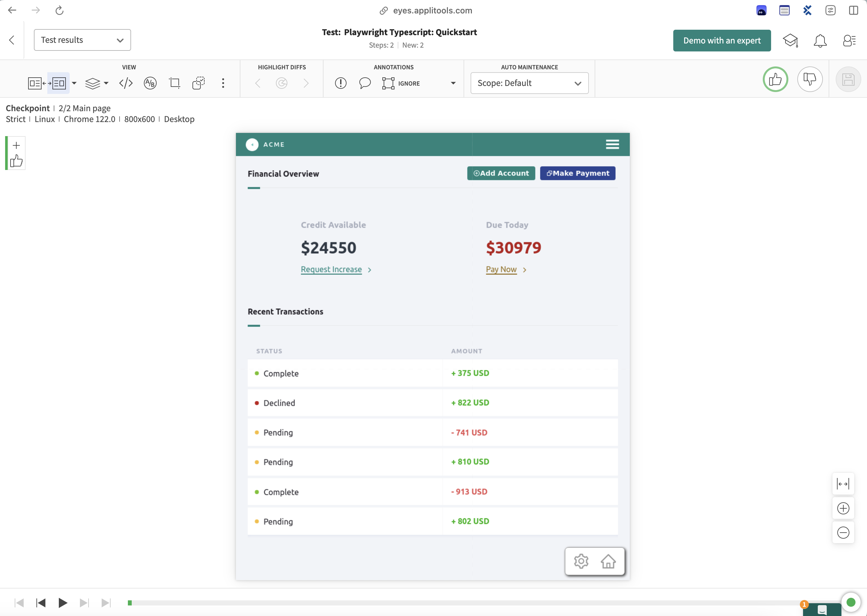The image size is (867, 616).
Task: Click the save/download icon on the right
Action: 847,79
